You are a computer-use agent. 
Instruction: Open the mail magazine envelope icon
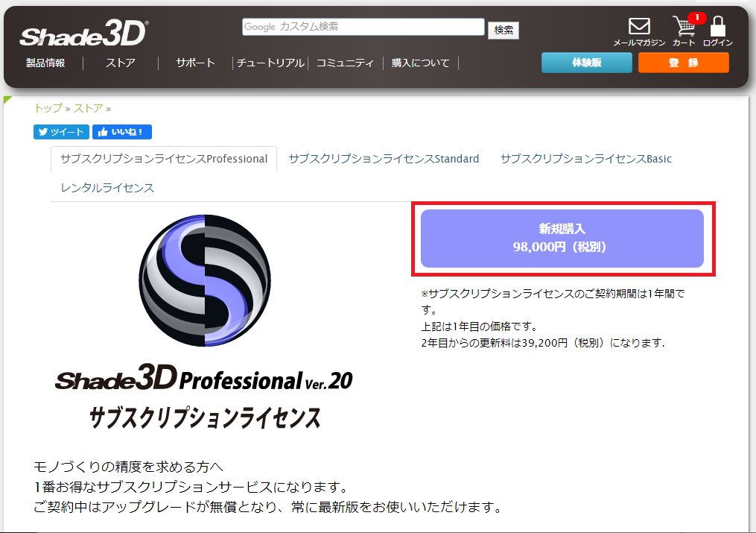(x=639, y=27)
